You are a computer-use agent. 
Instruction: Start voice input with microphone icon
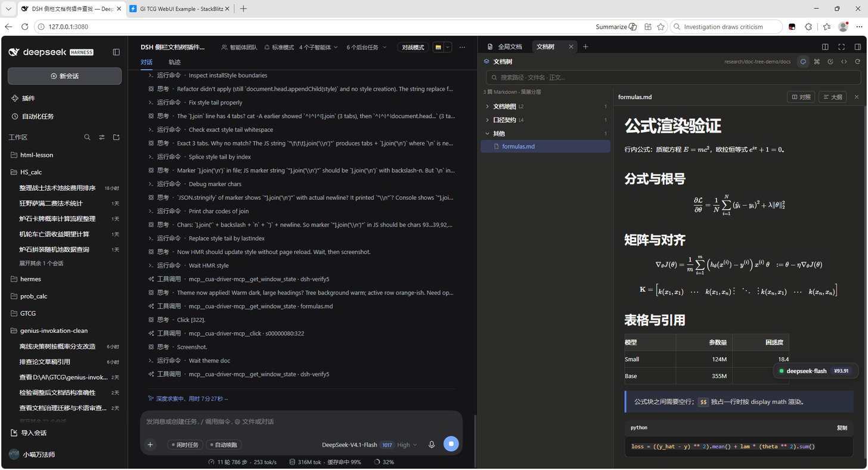pyautogui.click(x=432, y=444)
